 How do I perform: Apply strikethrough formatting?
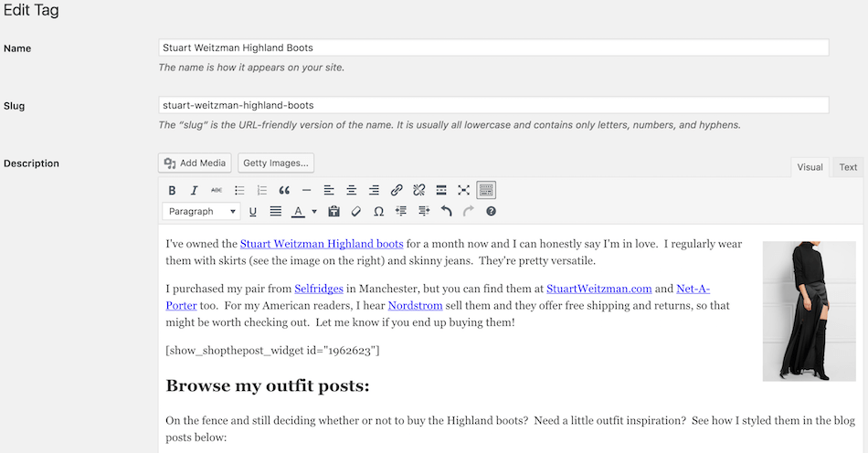click(x=217, y=190)
